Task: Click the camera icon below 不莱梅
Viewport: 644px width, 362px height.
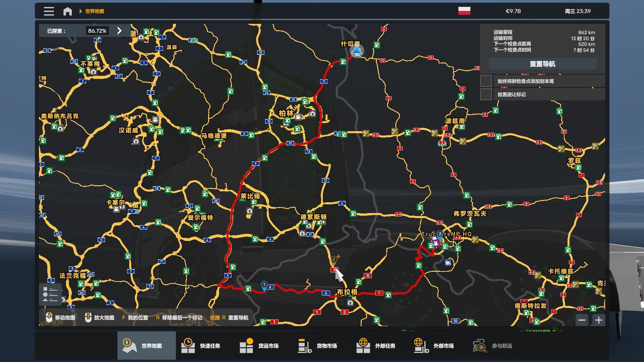Action: coord(93,71)
